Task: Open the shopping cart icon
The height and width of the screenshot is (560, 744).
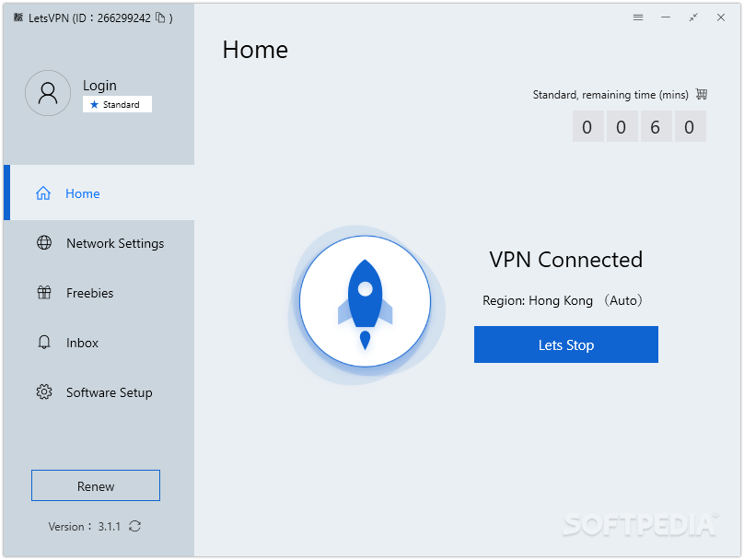Action: point(702,94)
